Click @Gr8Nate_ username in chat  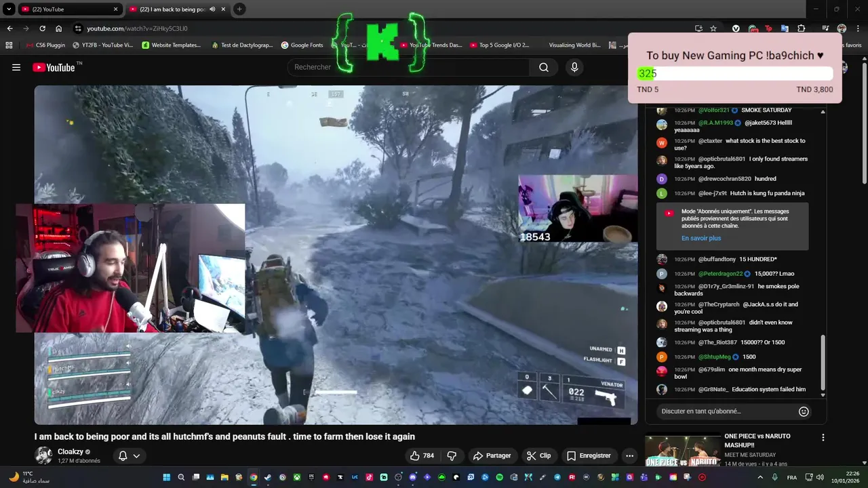tap(713, 390)
